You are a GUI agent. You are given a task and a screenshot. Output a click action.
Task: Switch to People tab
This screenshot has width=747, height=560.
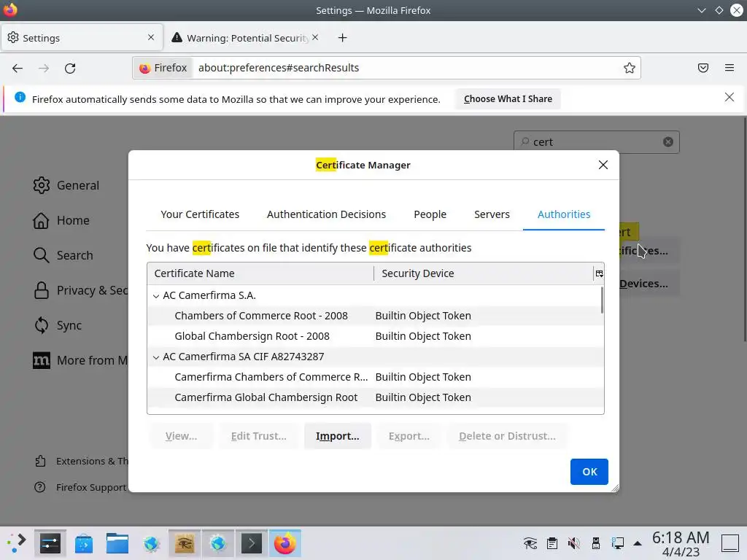click(x=430, y=214)
